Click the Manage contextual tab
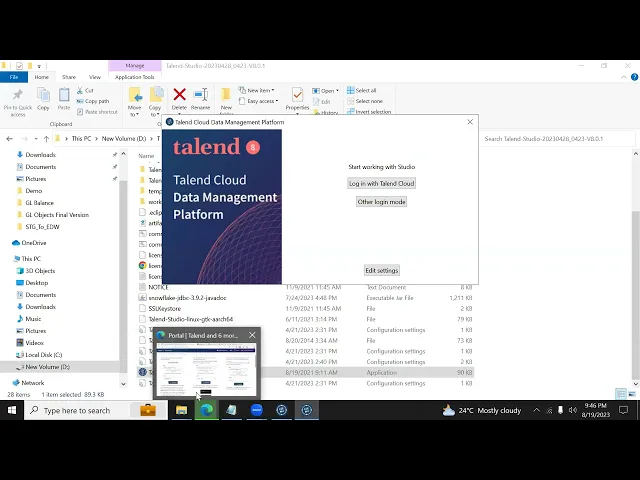640x480 pixels. click(x=135, y=65)
